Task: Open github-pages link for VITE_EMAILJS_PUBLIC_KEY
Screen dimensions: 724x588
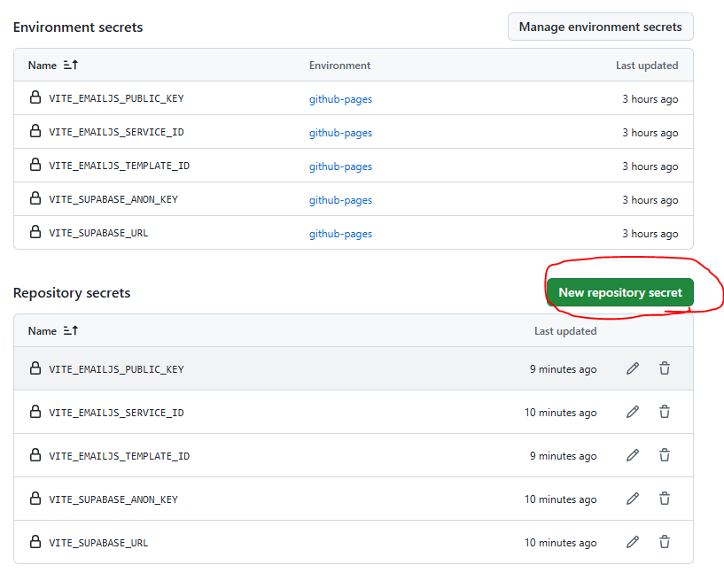Action: (x=340, y=99)
